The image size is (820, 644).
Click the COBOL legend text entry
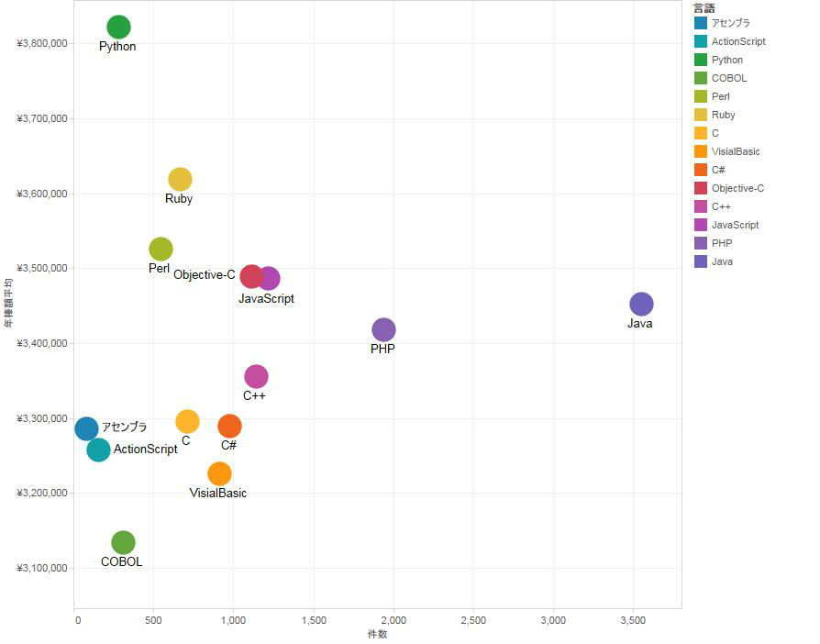(x=729, y=78)
